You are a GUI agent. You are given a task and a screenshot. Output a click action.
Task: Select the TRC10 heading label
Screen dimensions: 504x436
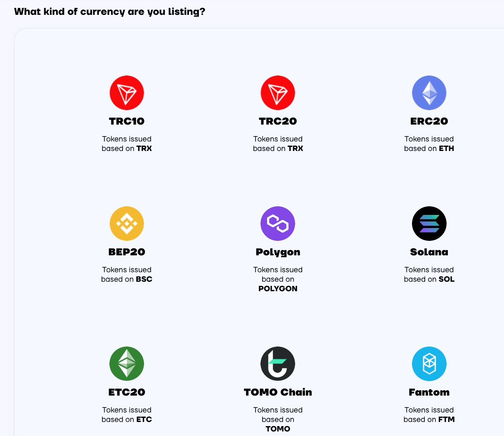click(x=127, y=121)
